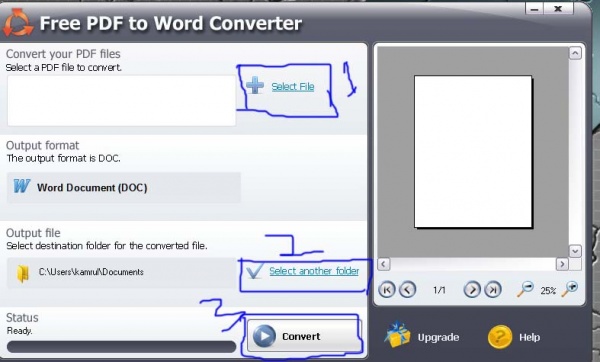
Task: Go to next page in preview
Action: [x=472, y=290]
